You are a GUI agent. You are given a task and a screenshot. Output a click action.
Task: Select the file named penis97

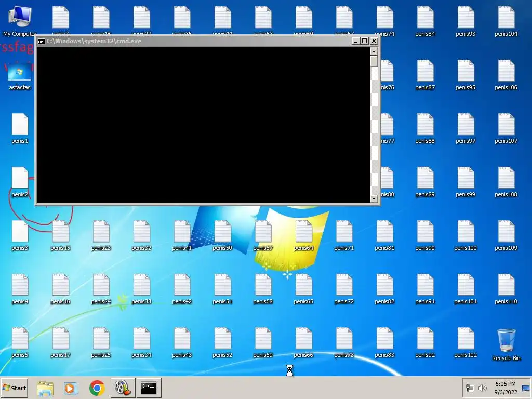[x=465, y=129]
